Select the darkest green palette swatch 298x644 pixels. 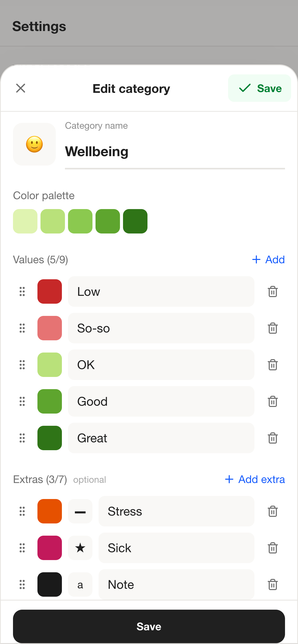point(135,221)
